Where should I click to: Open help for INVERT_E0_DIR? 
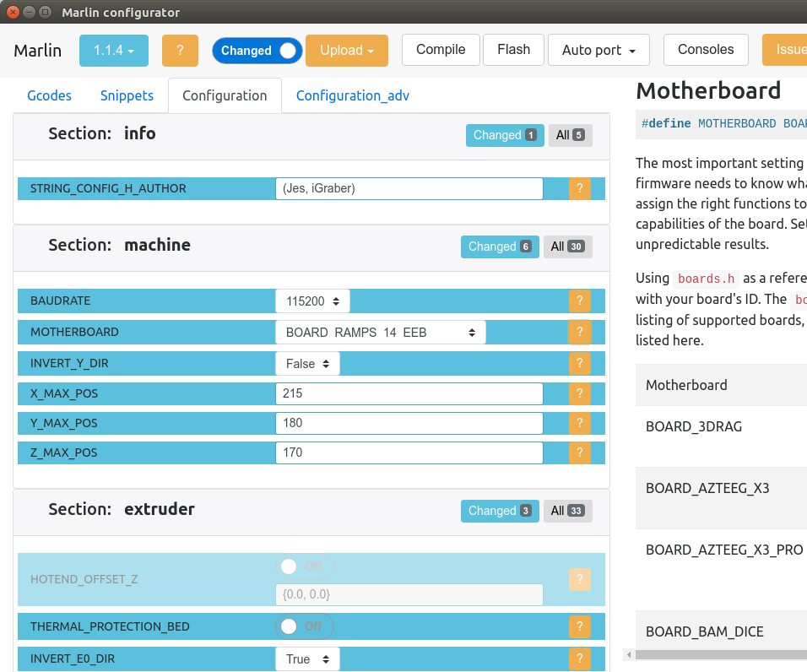tap(579, 658)
